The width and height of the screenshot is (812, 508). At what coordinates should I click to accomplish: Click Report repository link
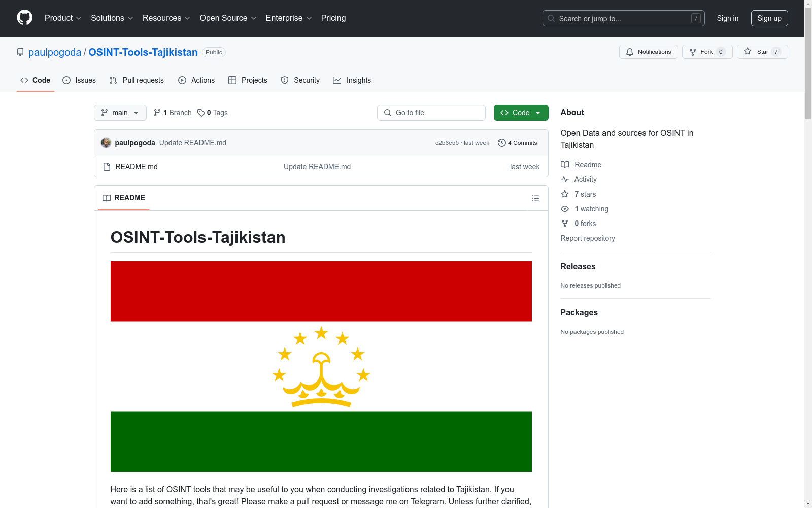588,238
